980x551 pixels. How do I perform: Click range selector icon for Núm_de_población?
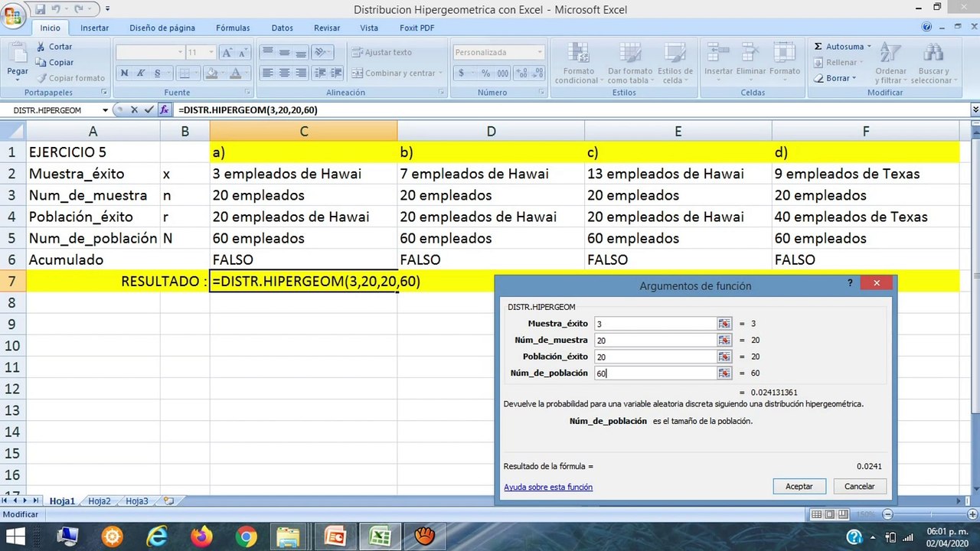pyautogui.click(x=724, y=373)
